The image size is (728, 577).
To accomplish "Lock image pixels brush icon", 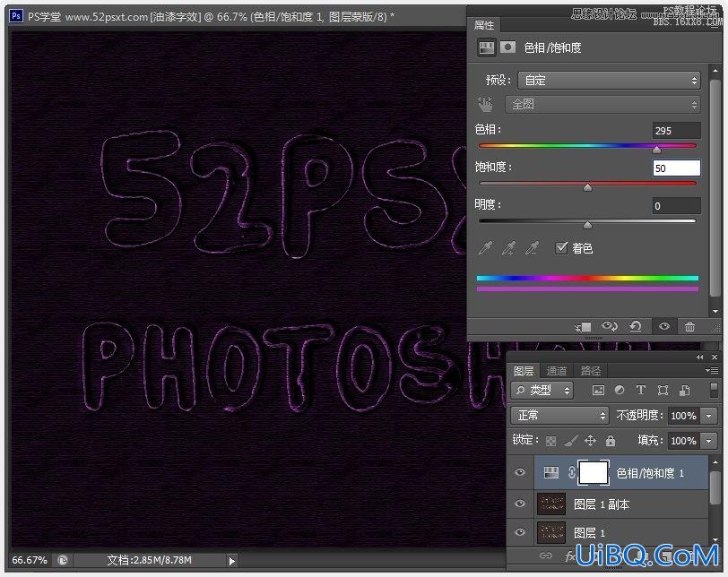I will (x=570, y=441).
